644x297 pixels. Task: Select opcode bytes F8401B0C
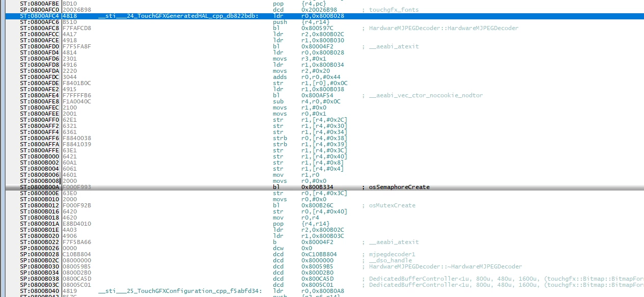77,83
